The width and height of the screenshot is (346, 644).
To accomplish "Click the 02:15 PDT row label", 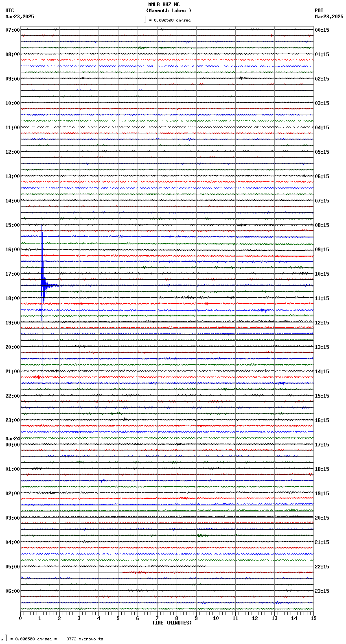I will [322, 79].
